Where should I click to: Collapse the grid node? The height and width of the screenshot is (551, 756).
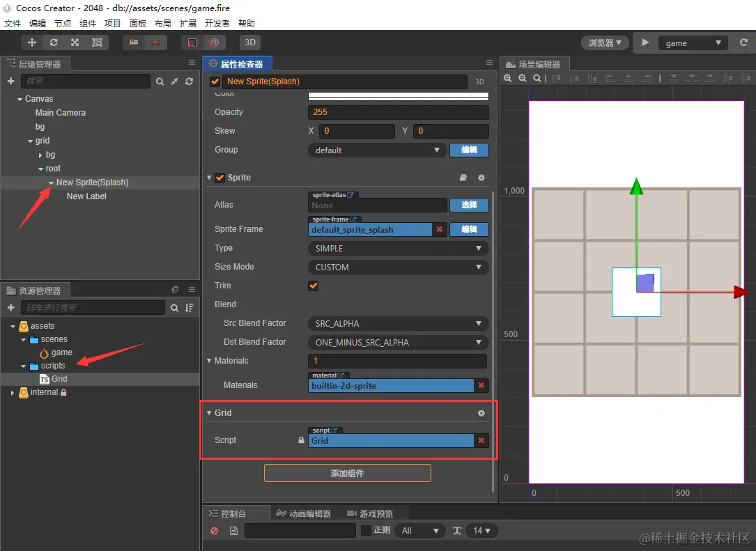pos(31,141)
